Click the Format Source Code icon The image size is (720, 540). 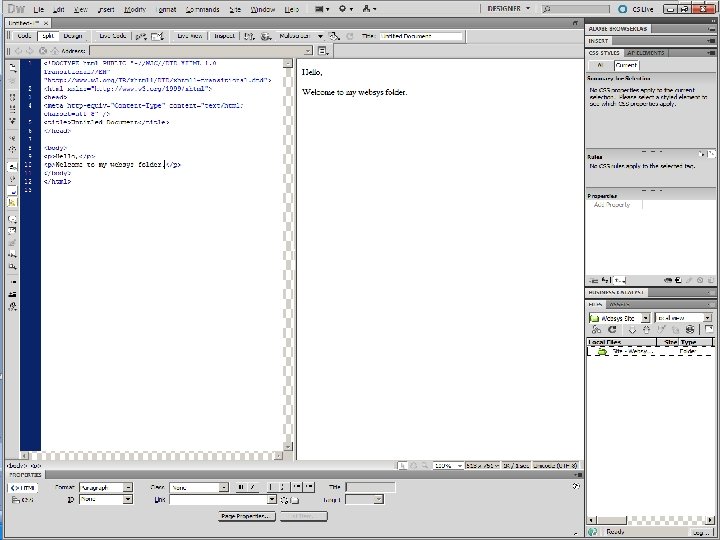coord(13,307)
